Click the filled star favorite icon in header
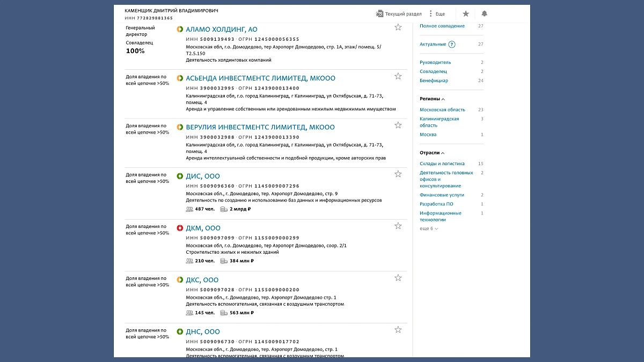This screenshot has width=644, height=362. (465, 14)
